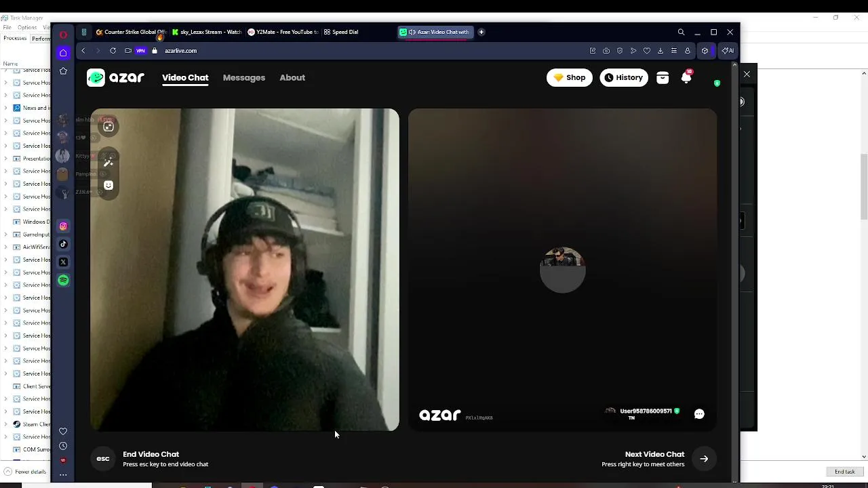
Task: Click the esc End Video Chat button
Action: (103, 459)
